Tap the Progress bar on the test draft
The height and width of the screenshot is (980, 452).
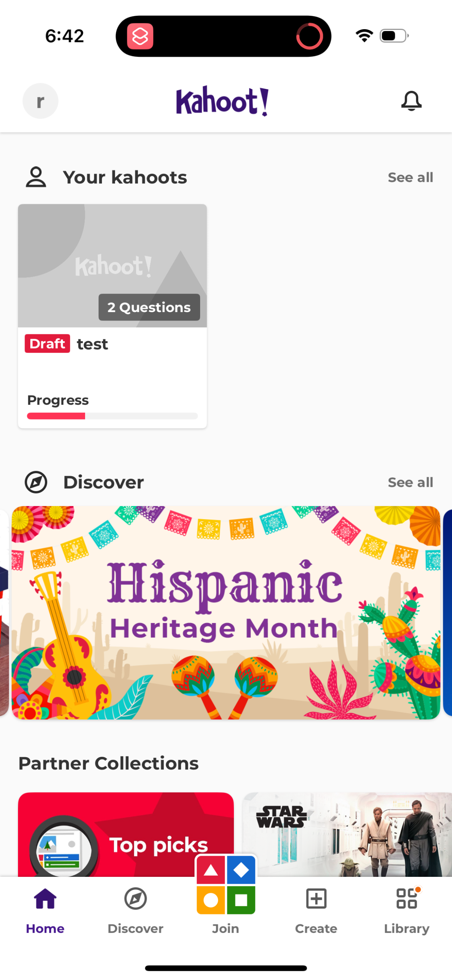112,416
